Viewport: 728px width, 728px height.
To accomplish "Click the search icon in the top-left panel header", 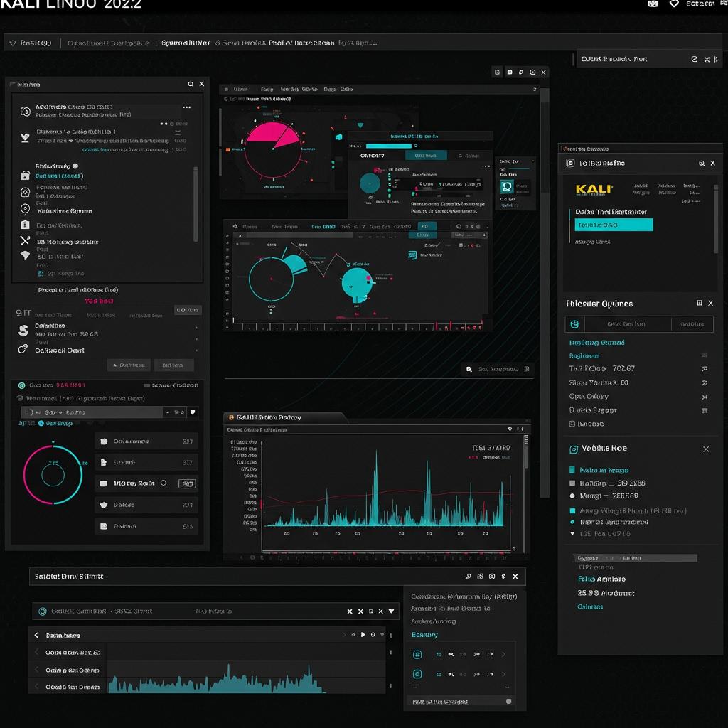I will 191,84.
